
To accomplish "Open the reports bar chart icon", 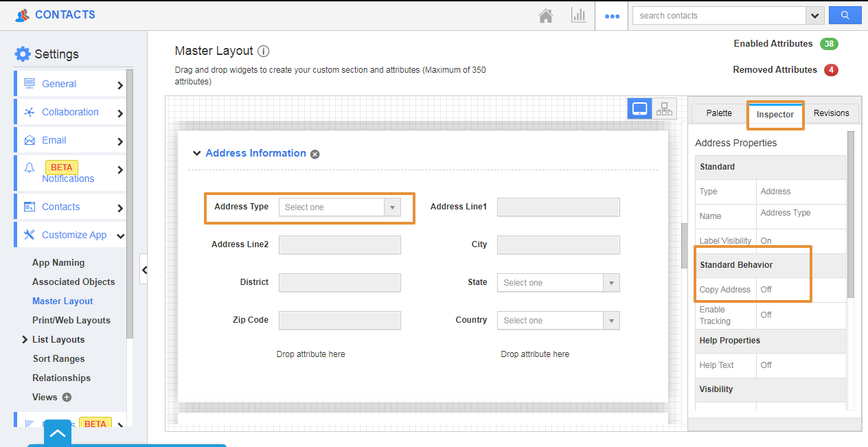I will (578, 16).
